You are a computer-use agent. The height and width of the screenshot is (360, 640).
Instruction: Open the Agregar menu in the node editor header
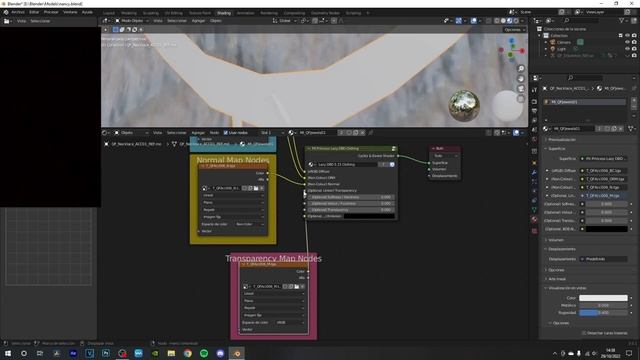click(x=198, y=133)
